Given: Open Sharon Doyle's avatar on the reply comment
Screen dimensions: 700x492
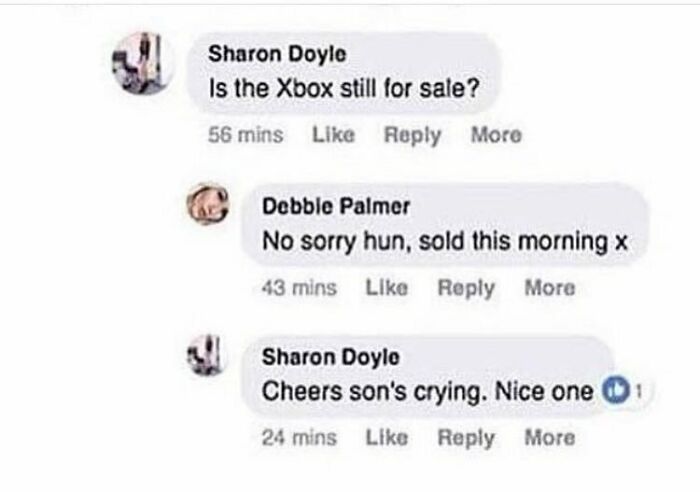Looking at the screenshot, I should tap(206, 355).
